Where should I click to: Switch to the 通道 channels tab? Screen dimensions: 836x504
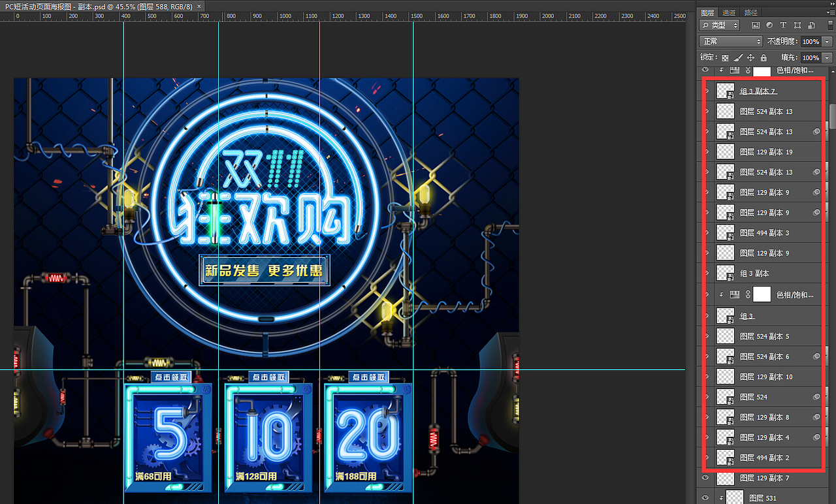point(729,12)
